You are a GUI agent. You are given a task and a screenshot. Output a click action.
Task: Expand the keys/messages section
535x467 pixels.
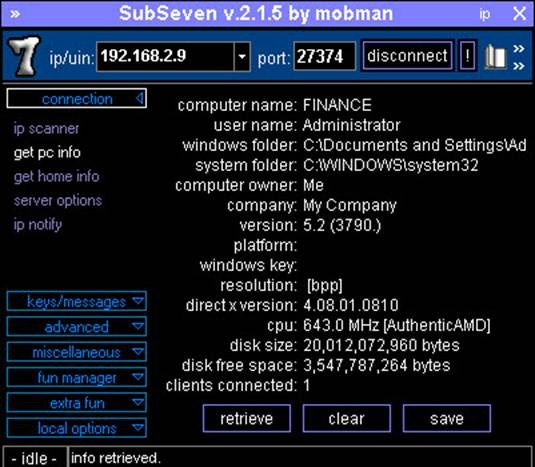pos(77,301)
